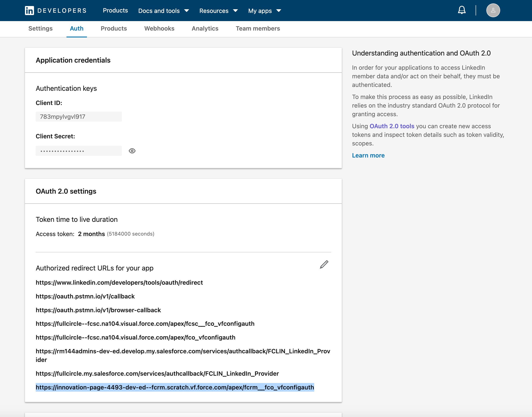
Task: Open the notifications bell
Action: pyautogui.click(x=461, y=10)
